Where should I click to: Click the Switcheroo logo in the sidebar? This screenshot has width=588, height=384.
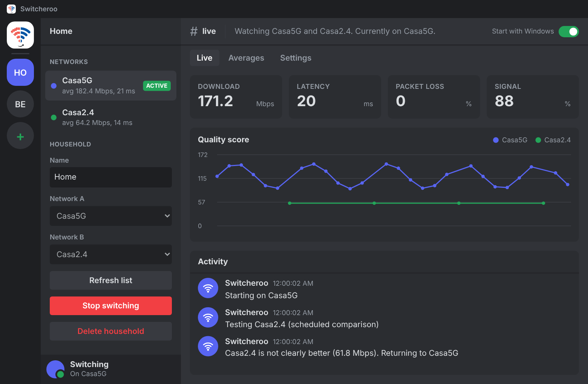coord(20,35)
